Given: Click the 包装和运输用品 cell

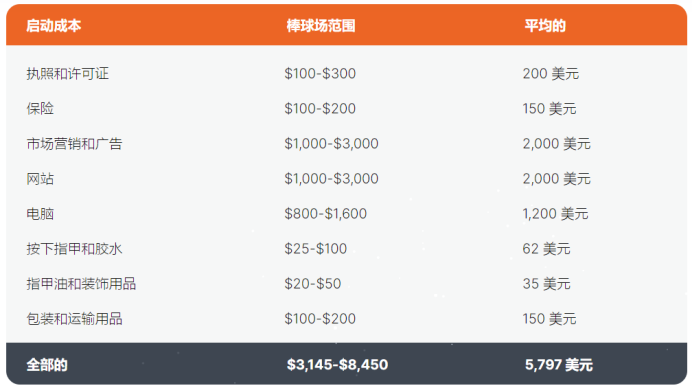Looking at the screenshot, I should pyautogui.click(x=74, y=319).
